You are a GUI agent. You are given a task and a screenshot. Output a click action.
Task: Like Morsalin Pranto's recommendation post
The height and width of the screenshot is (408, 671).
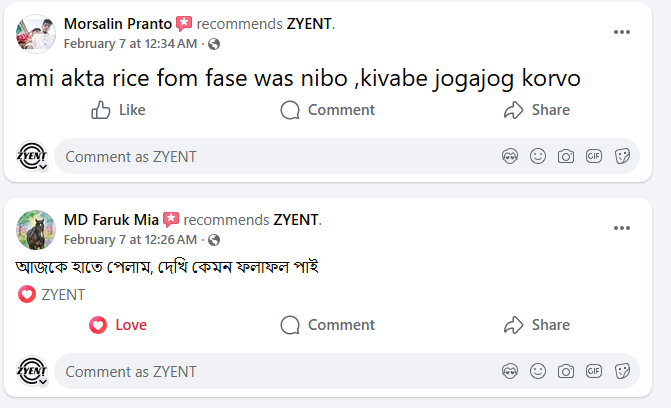tap(118, 110)
